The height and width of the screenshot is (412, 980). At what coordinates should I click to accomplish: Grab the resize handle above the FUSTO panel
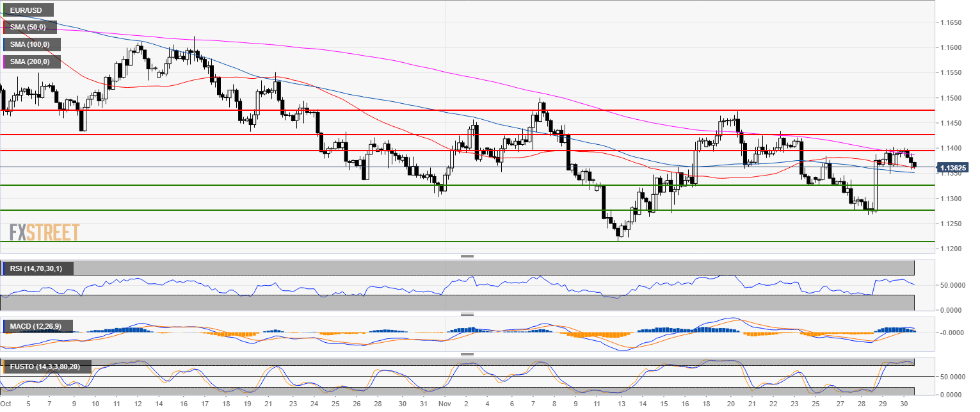click(467, 354)
